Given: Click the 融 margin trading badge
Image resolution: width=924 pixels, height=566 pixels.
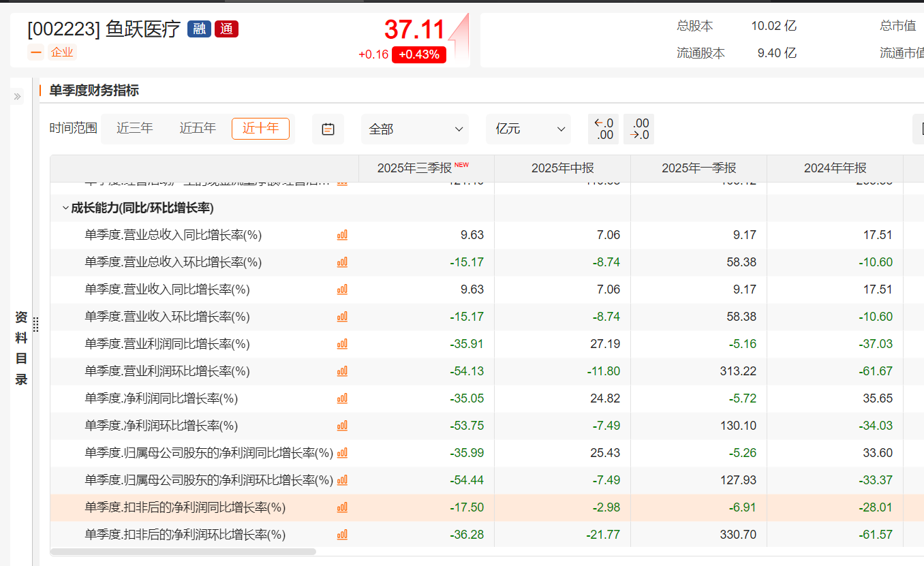Looking at the screenshot, I should point(199,29).
